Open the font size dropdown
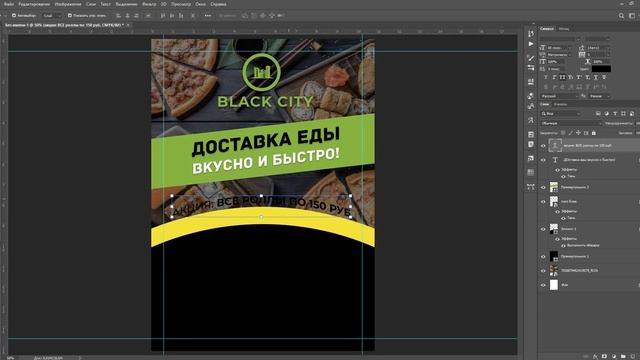640x360 pixels. coord(559,48)
